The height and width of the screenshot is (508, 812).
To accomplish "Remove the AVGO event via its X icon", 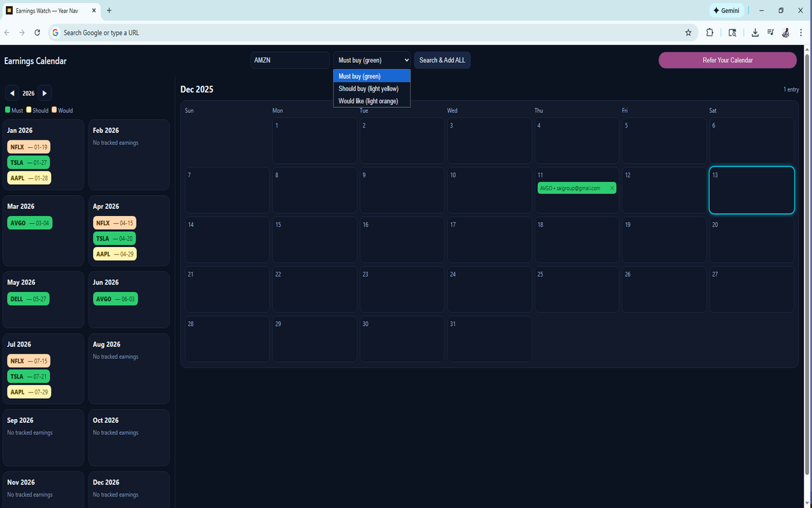I will pyautogui.click(x=612, y=188).
